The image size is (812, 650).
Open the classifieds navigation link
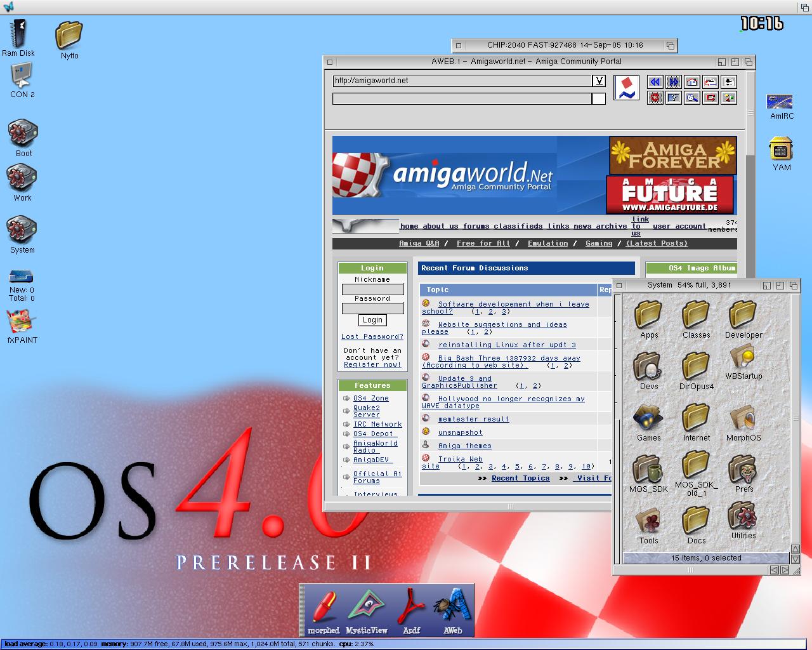[x=518, y=226]
